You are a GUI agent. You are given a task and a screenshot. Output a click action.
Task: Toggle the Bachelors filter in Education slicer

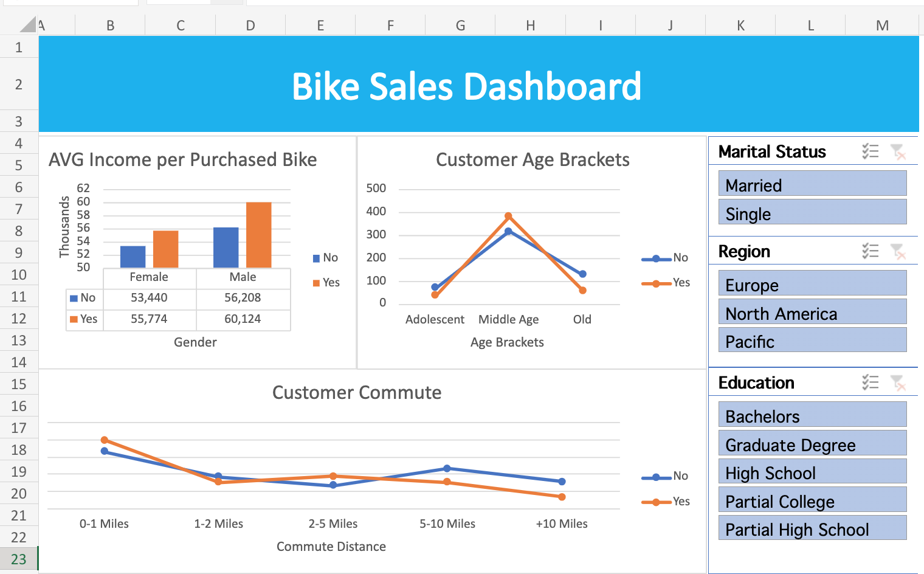coord(812,415)
